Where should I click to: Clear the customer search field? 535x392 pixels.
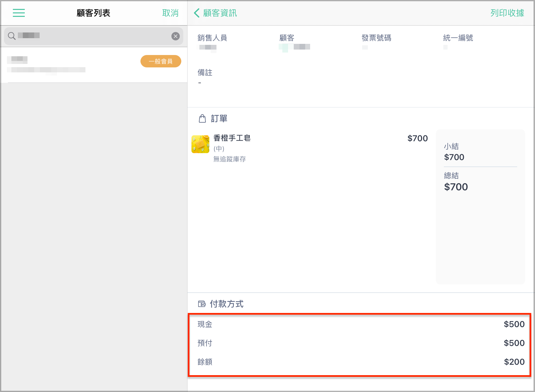pos(176,36)
